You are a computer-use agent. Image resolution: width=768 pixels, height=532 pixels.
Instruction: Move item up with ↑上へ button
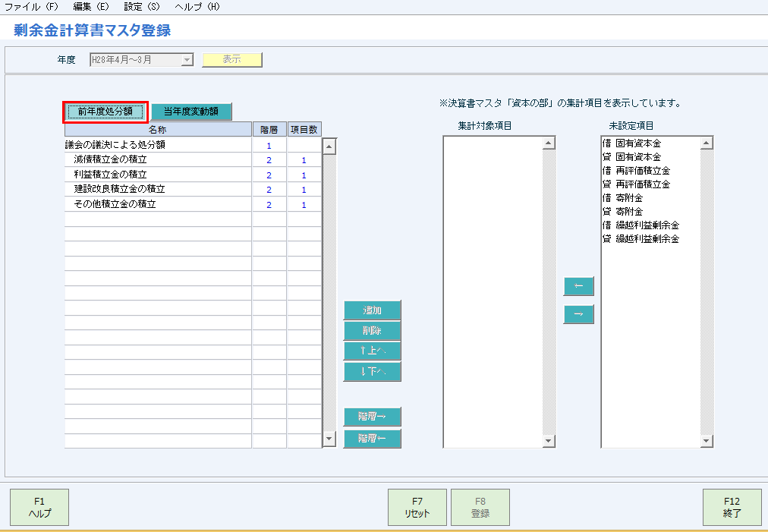(x=372, y=351)
